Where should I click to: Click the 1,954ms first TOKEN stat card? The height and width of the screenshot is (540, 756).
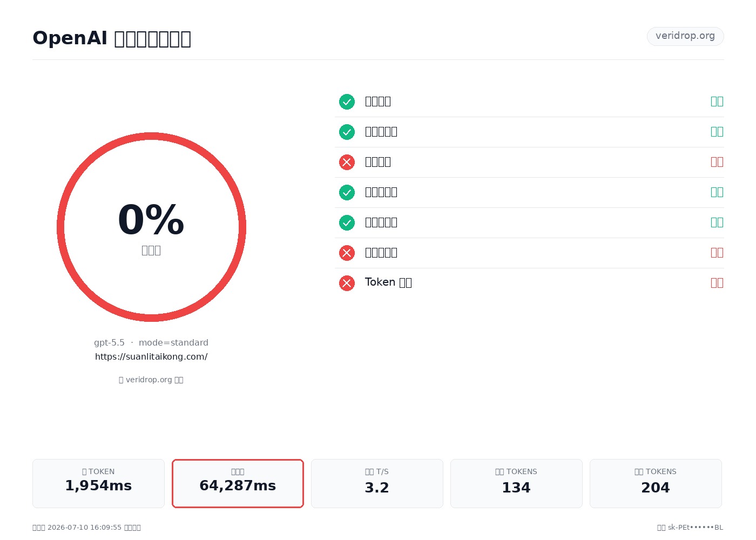click(x=98, y=483)
